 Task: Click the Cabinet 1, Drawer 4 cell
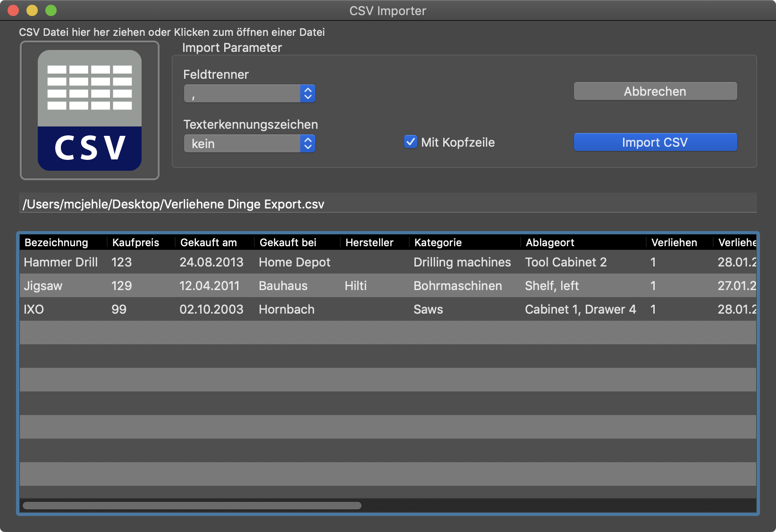click(581, 309)
